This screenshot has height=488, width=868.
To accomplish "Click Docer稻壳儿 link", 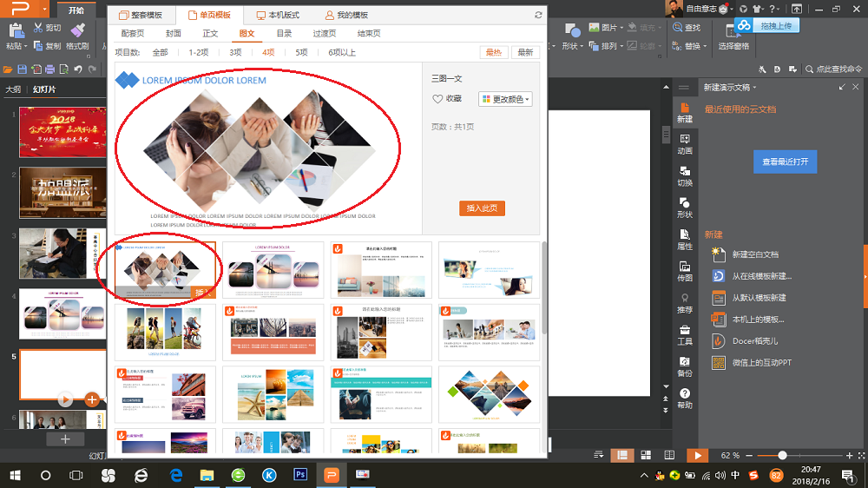I will 754,341.
